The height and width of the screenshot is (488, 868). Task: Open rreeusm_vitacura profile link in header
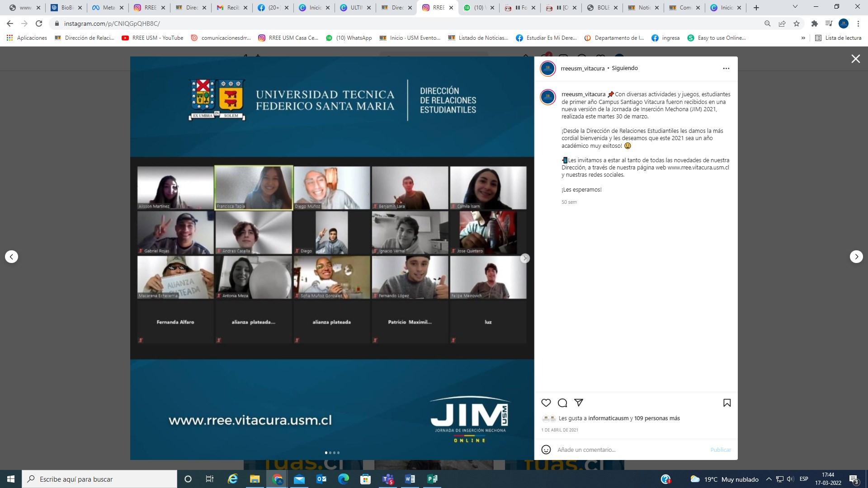pos(582,68)
